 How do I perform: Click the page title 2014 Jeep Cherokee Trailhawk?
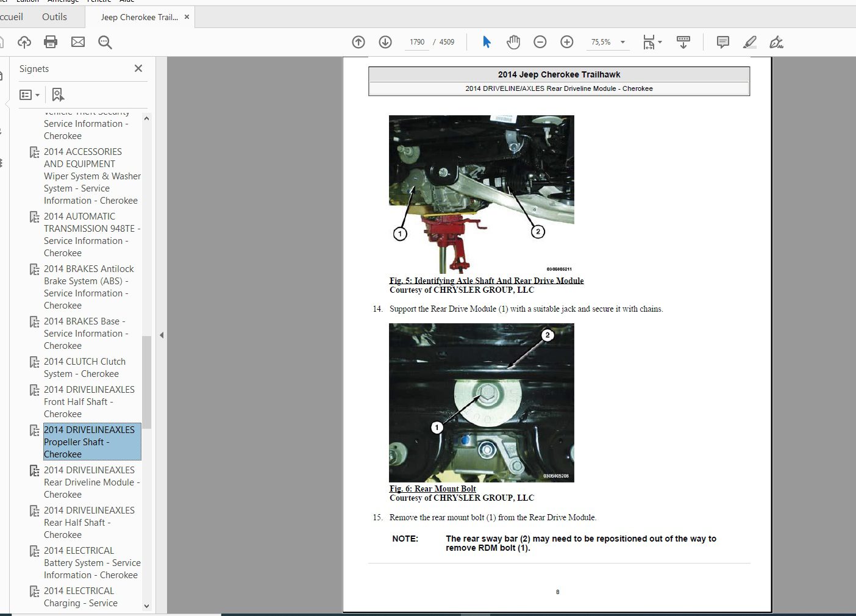(559, 74)
